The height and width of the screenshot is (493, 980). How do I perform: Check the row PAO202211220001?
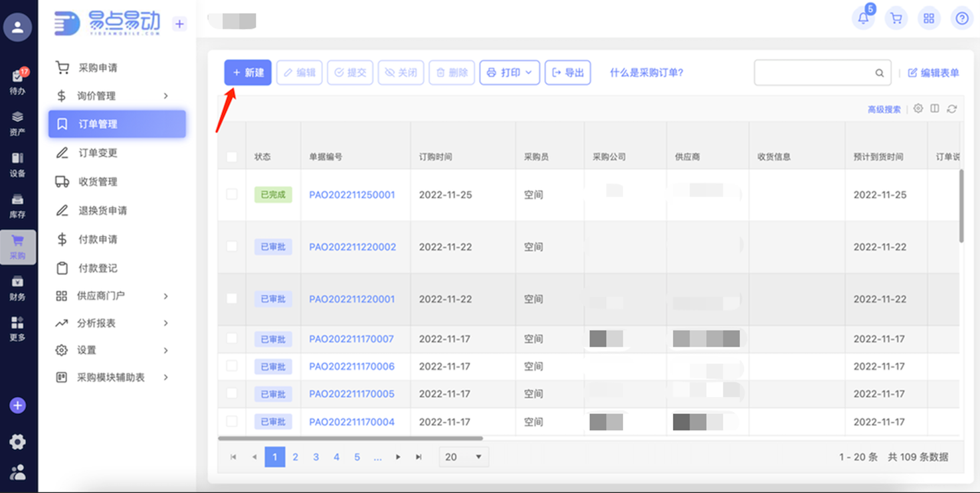(x=232, y=298)
